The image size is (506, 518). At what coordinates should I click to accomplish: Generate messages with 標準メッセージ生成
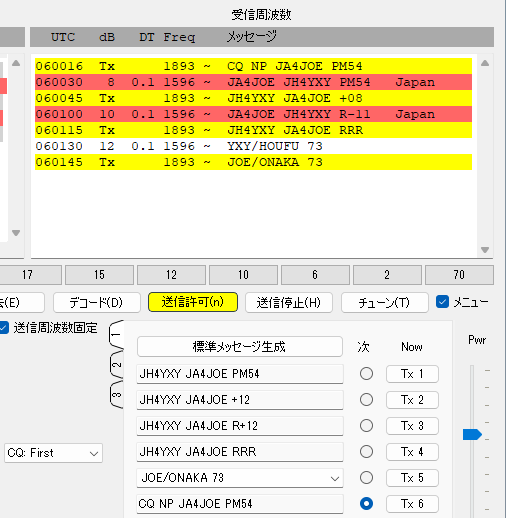(240, 347)
